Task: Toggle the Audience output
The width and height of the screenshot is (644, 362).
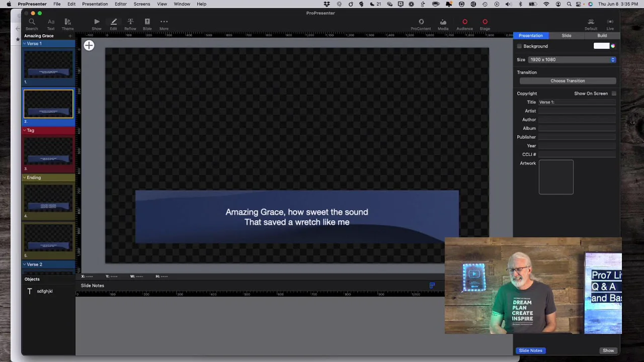Action: 464,24
